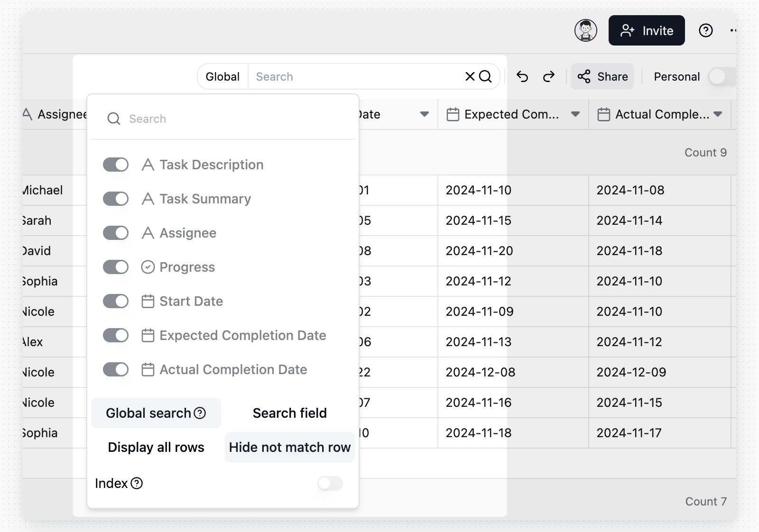Click actual date cell 2024-11-15
759x532 pixels.
tap(659, 403)
